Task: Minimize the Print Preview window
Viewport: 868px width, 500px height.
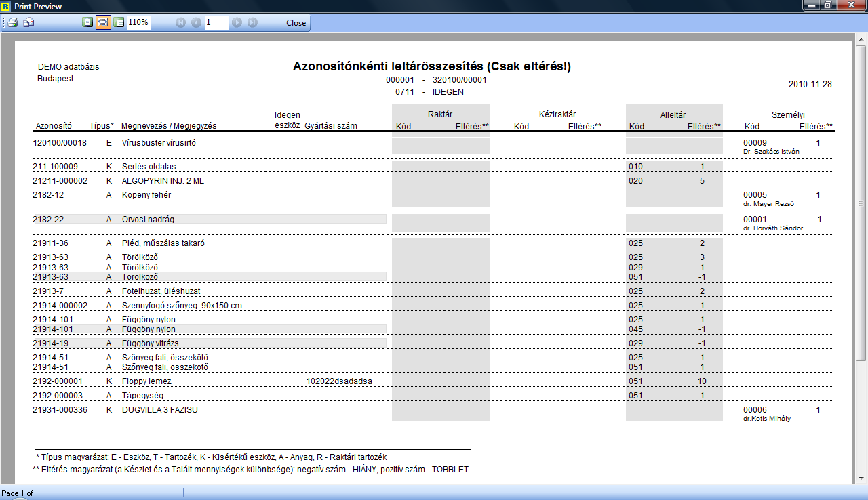Action: click(810, 5)
